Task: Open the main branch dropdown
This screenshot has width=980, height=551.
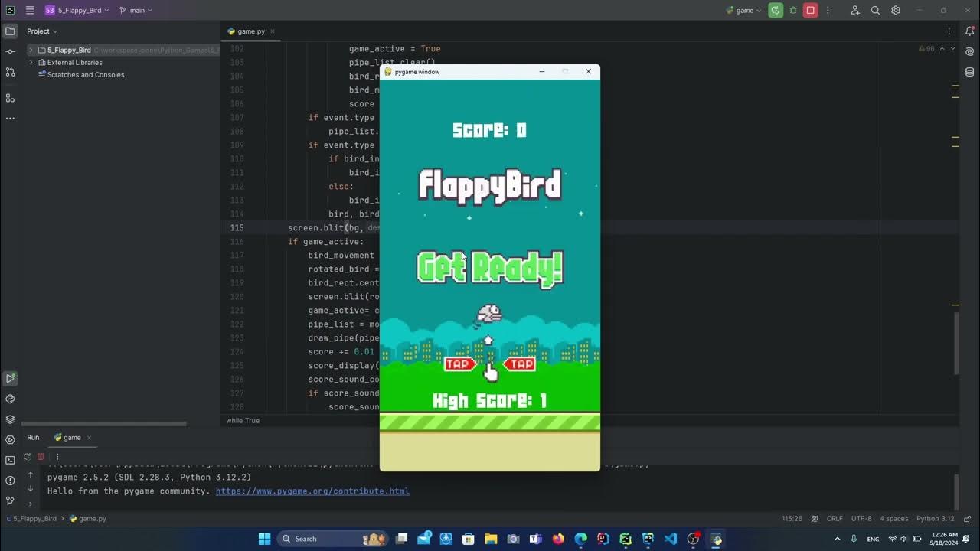Action: [136, 10]
